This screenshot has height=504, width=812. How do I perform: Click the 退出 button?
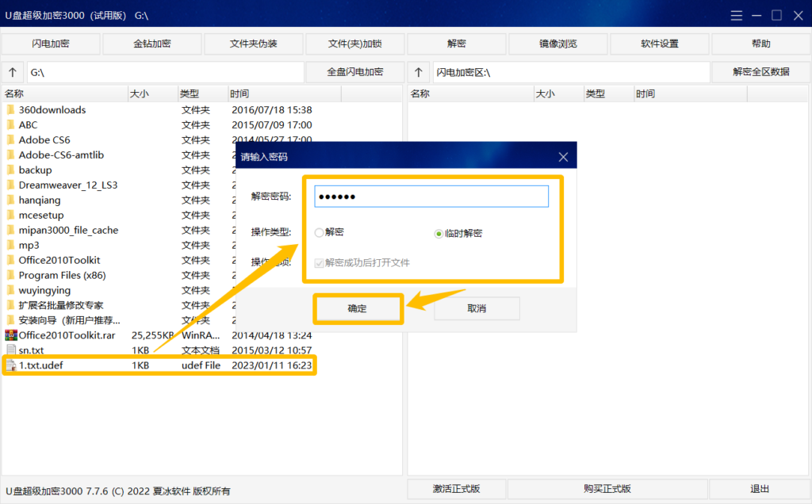760,488
